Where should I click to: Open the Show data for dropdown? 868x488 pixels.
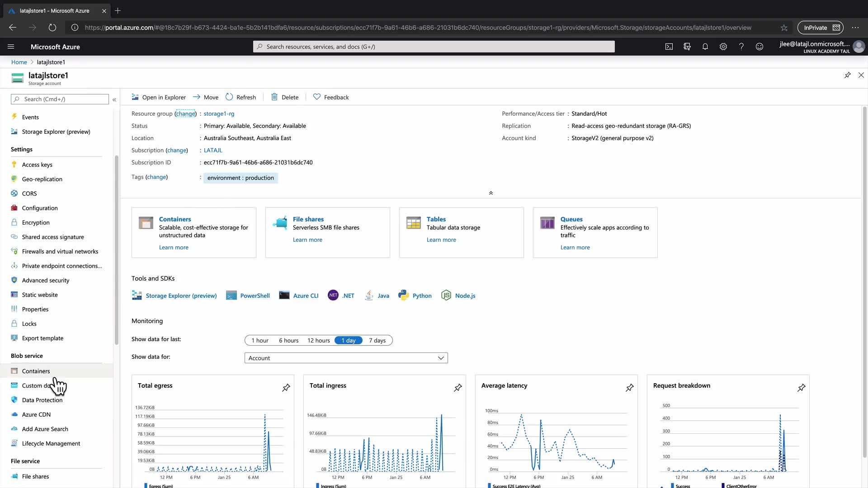(346, 358)
